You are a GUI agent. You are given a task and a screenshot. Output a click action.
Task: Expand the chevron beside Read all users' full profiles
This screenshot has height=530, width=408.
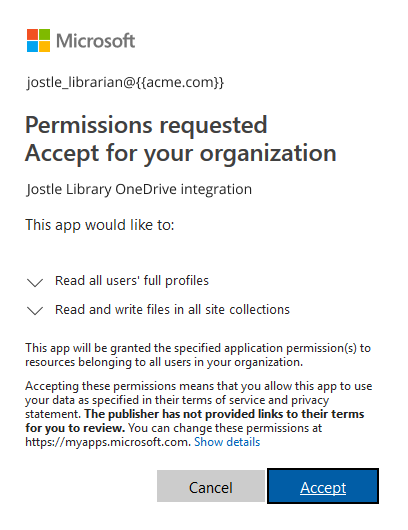(x=35, y=282)
